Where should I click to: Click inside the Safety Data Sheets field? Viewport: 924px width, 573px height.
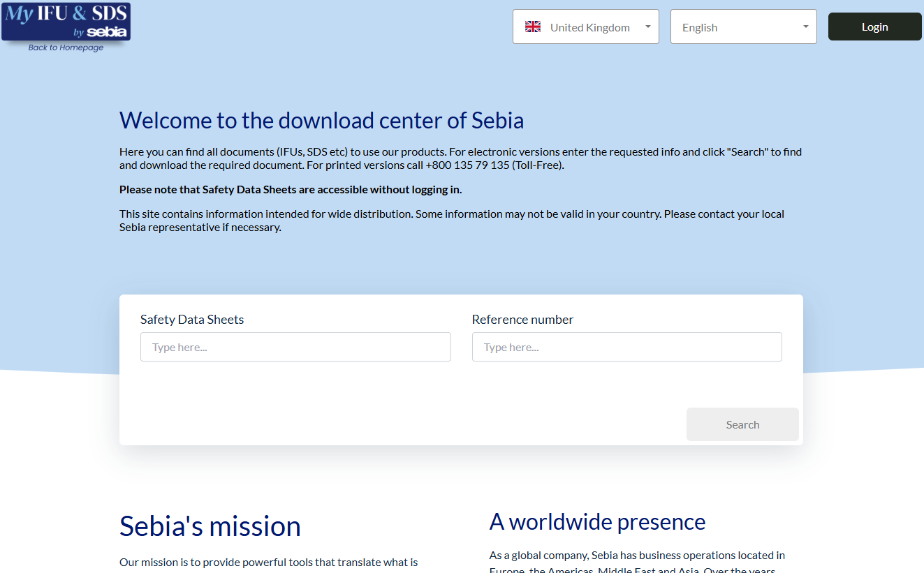pos(295,346)
